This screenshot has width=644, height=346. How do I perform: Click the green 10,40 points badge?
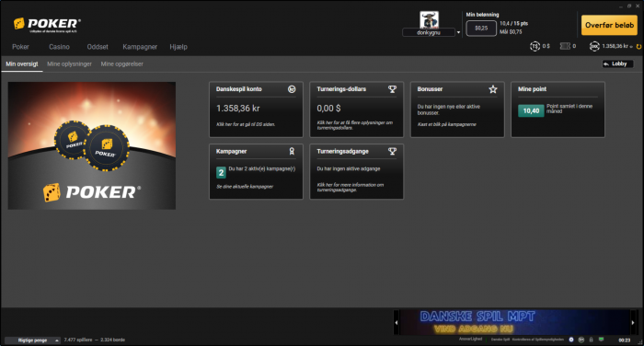click(531, 110)
